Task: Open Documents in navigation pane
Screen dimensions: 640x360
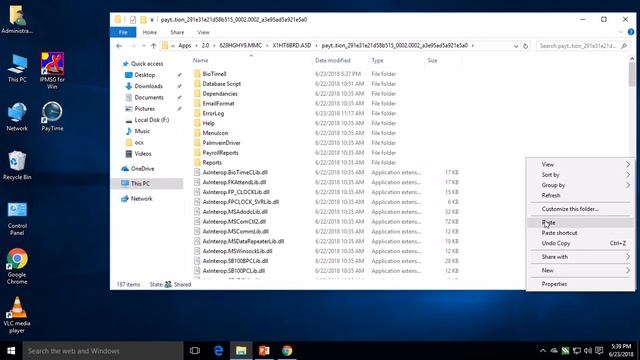Action: [x=149, y=97]
